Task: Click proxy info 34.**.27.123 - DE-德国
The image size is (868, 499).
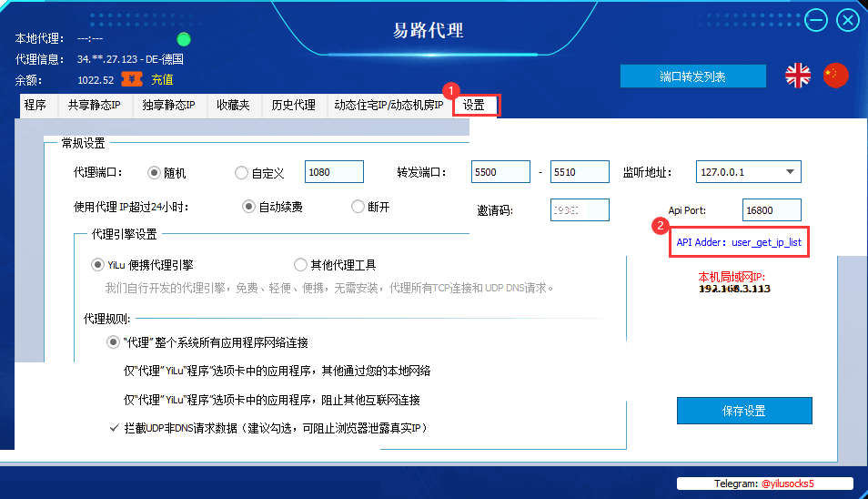Action: click(x=130, y=59)
